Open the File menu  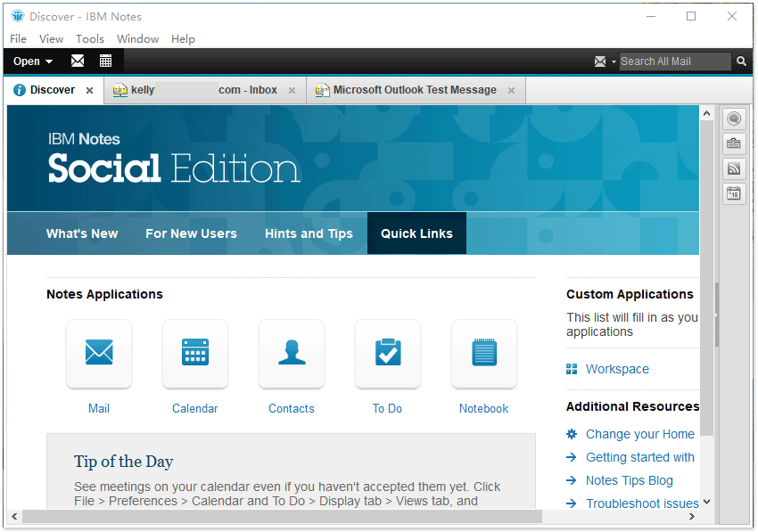click(19, 38)
